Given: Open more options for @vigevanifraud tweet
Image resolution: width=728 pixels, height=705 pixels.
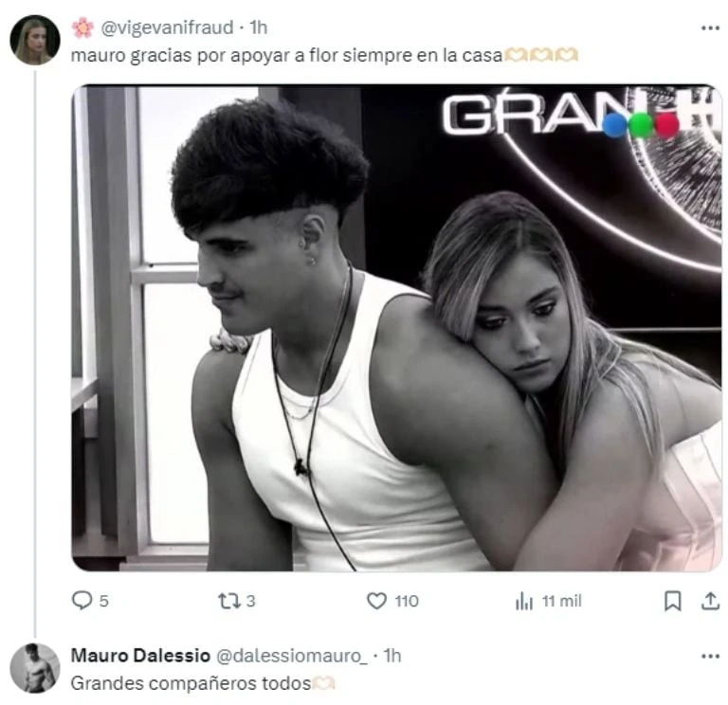Looking at the screenshot, I should click(709, 28).
